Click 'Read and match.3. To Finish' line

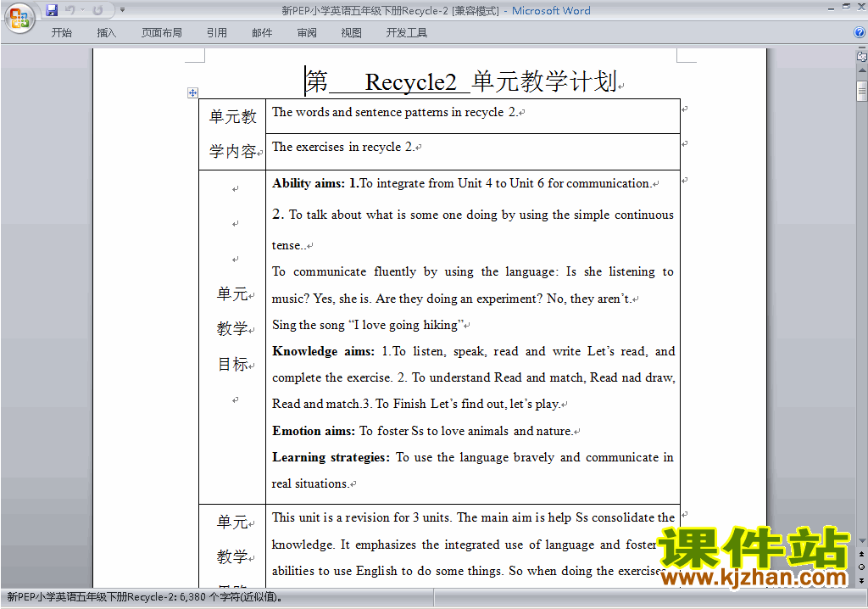(x=415, y=404)
